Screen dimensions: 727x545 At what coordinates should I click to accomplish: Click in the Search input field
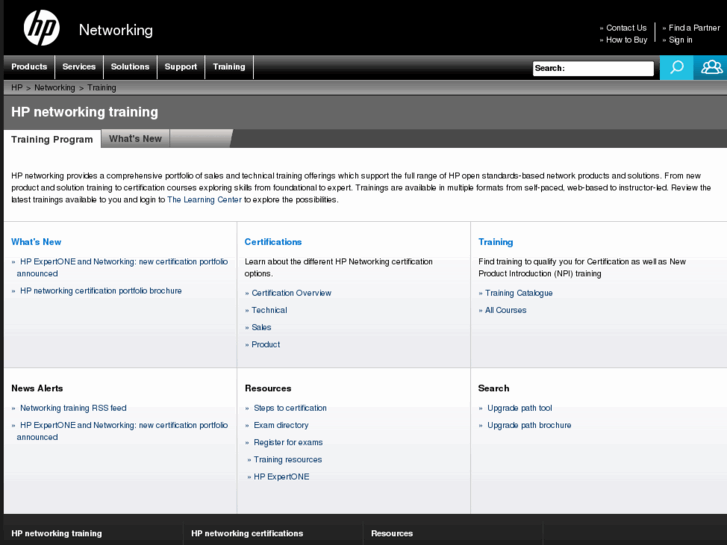pyautogui.click(x=593, y=68)
